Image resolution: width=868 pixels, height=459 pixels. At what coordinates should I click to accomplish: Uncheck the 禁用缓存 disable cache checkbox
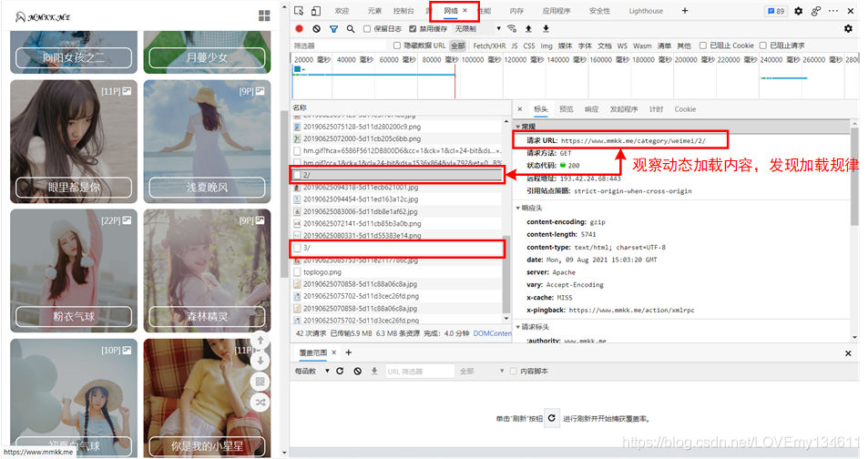coord(413,29)
